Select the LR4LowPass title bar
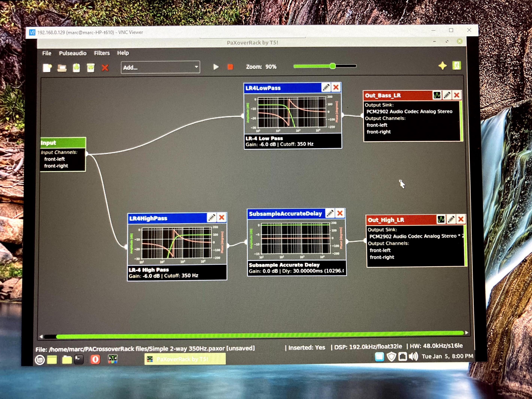This screenshot has width=532, height=399. [x=283, y=88]
